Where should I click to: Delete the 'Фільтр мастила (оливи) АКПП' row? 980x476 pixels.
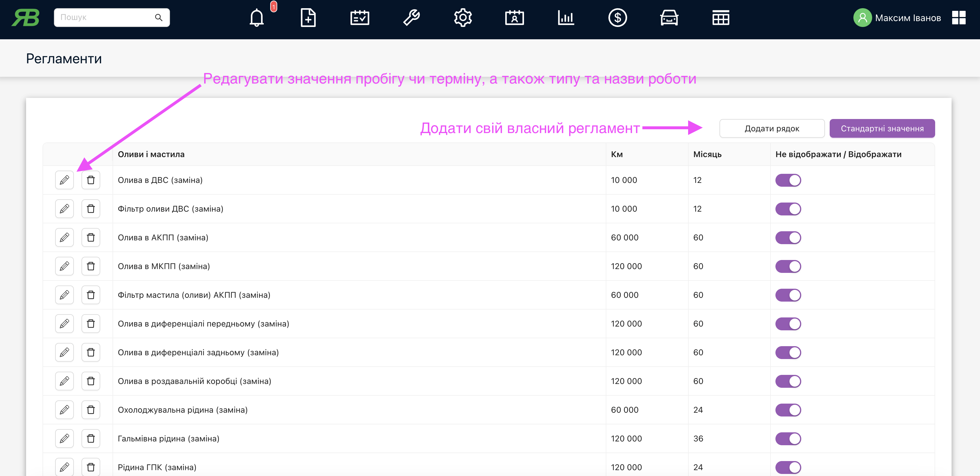(91, 295)
